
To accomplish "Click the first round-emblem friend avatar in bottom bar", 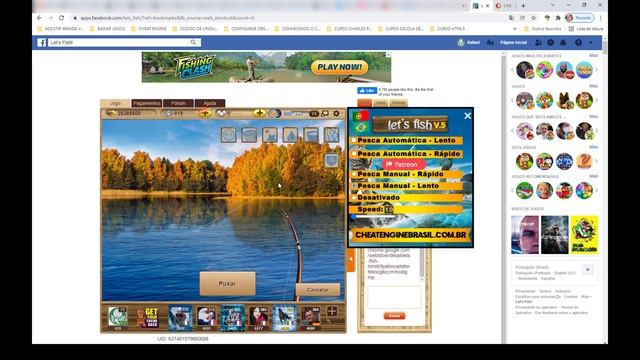I will (118, 316).
